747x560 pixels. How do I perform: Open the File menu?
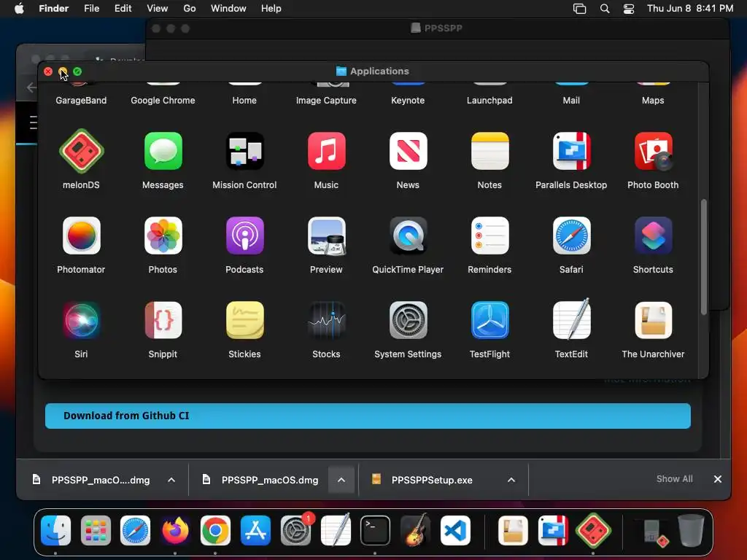(x=91, y=9)
